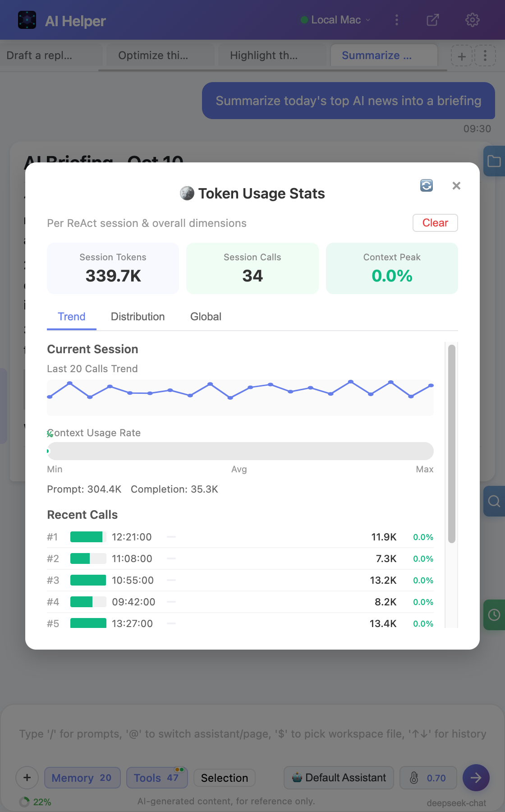Image resolution: width=505 pixels, height=812 pixels.
Task: Open the Memory 20 panel
Action: (x=83, y=778)
